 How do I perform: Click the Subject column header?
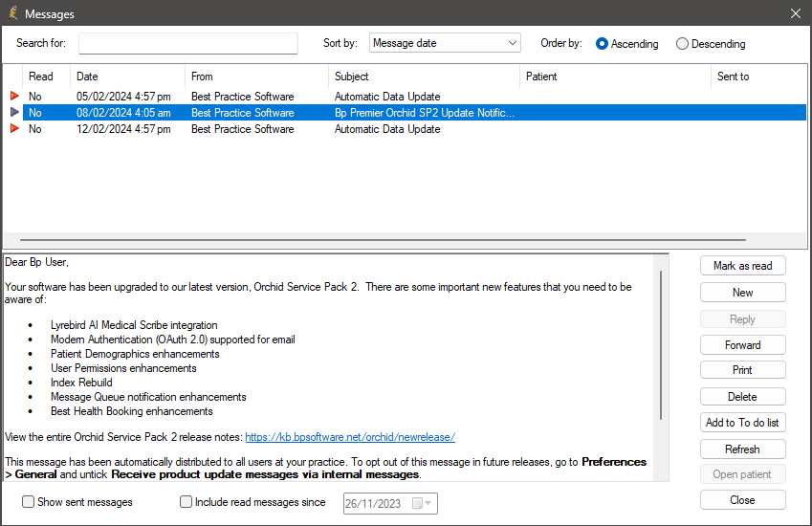424,77
